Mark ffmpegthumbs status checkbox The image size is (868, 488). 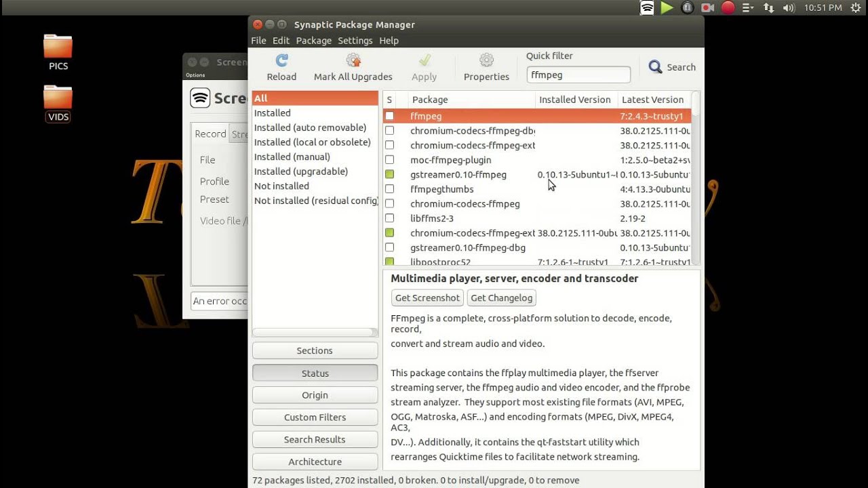tap(389, 189)
